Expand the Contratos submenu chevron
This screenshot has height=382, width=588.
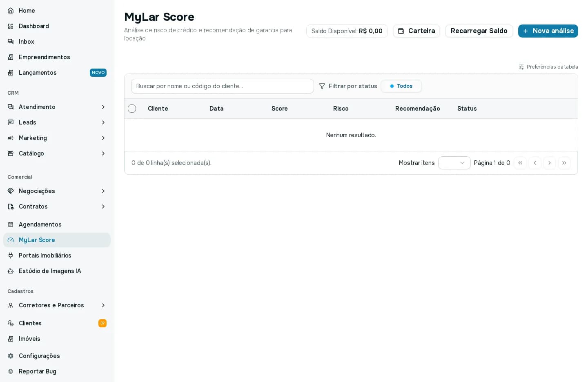pos(103,207)
